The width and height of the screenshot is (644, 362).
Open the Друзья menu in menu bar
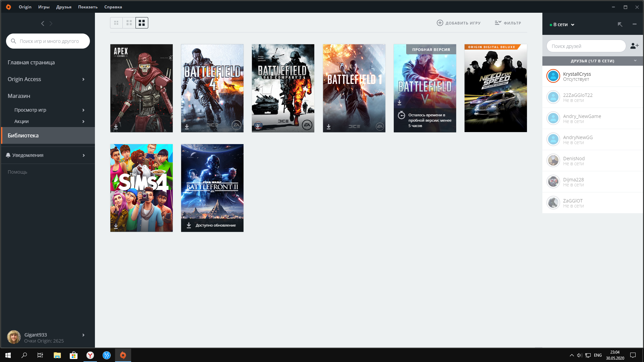click(64, 7)
